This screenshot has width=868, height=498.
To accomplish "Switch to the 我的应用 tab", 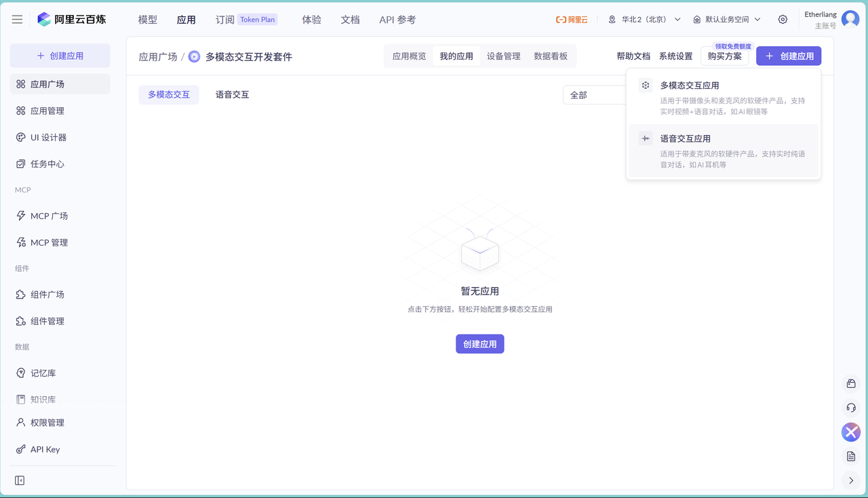I will (456, 56).
